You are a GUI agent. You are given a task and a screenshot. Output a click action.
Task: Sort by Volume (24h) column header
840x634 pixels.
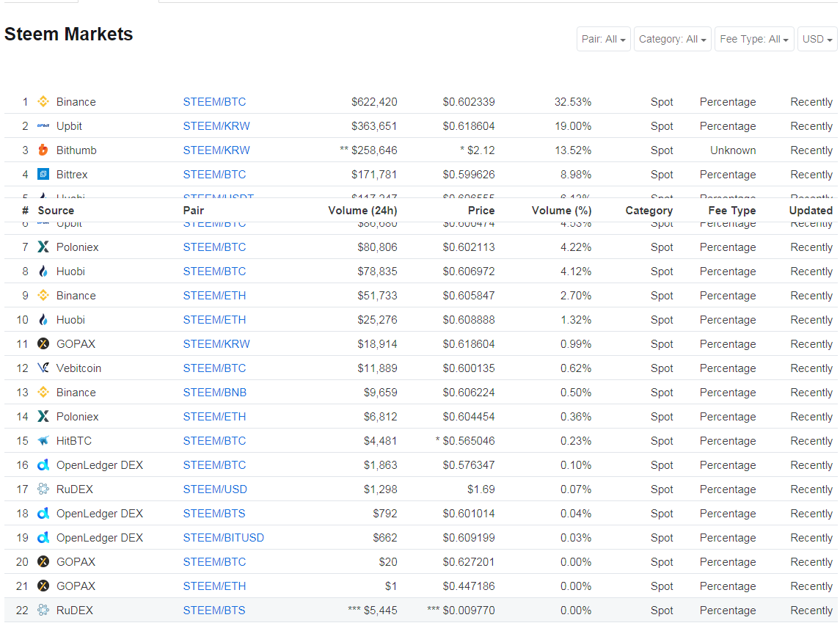click(x=362, y=210)
